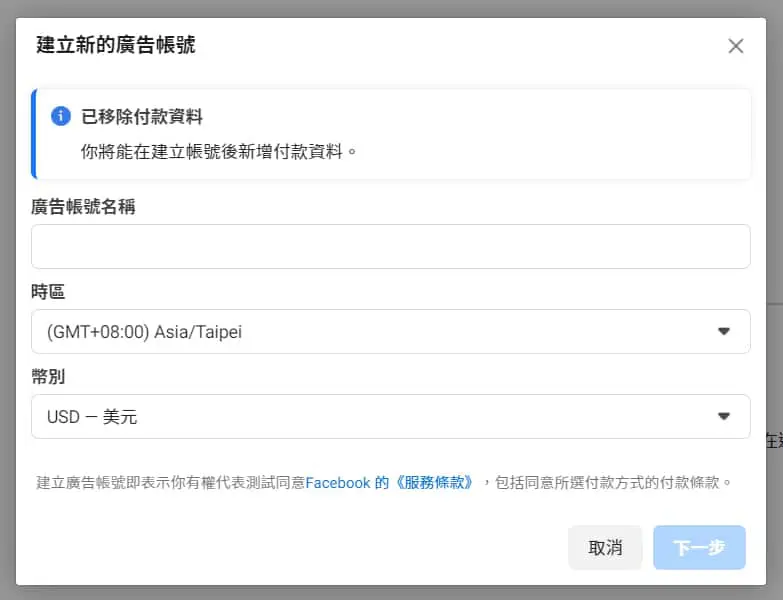783x600 pixels.
Task: Close the new ad account dialog
Action: pyautogui.click(x=736, y=46)
